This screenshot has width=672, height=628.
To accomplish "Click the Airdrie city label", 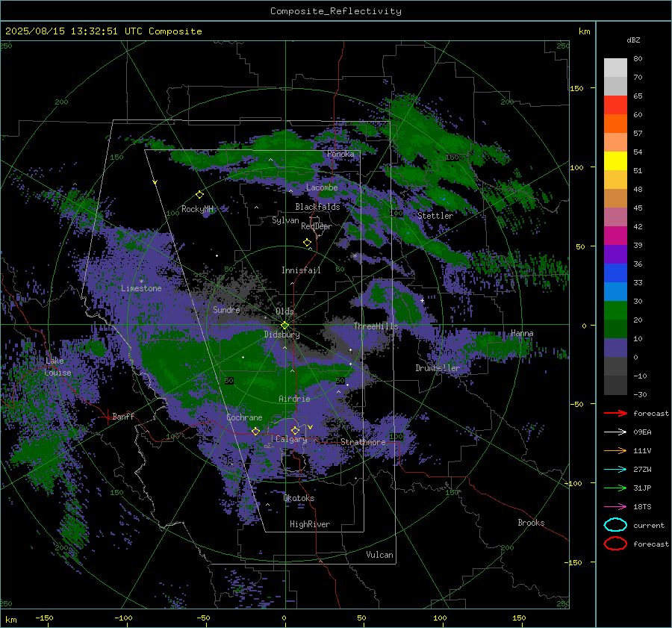I will 294,399.
